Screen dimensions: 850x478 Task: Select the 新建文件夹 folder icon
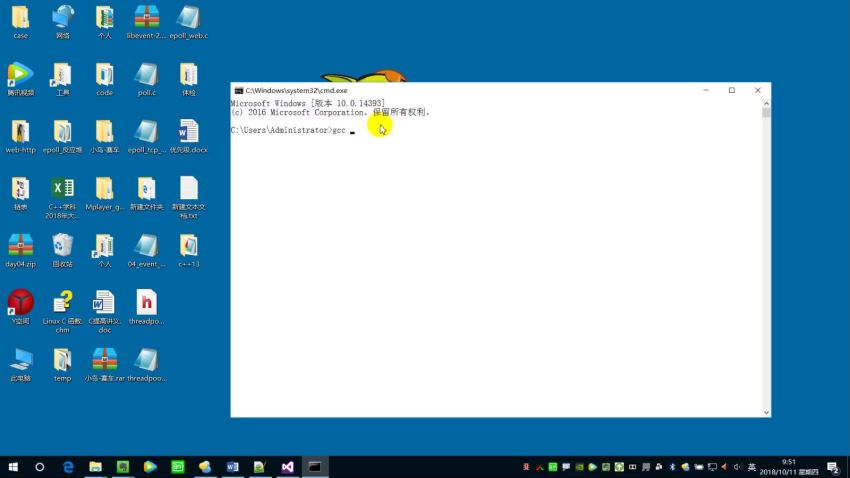(x=146, y=193)
